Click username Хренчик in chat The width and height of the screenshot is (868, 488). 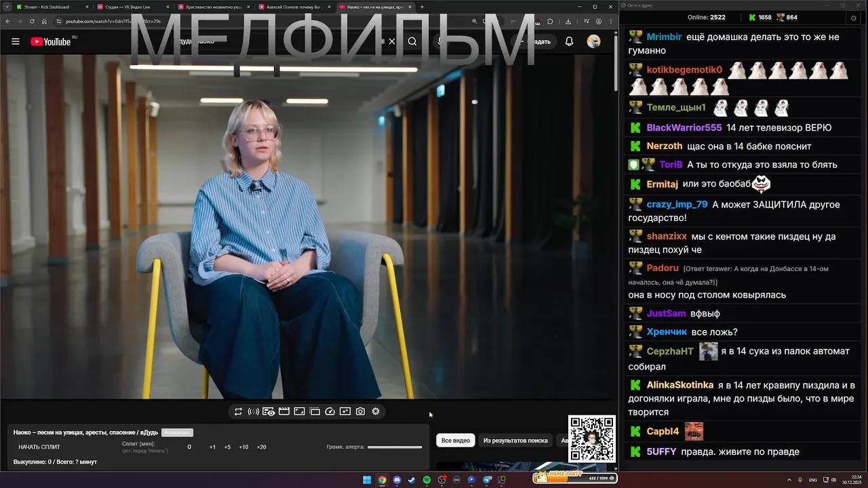[x=667, y=332]
